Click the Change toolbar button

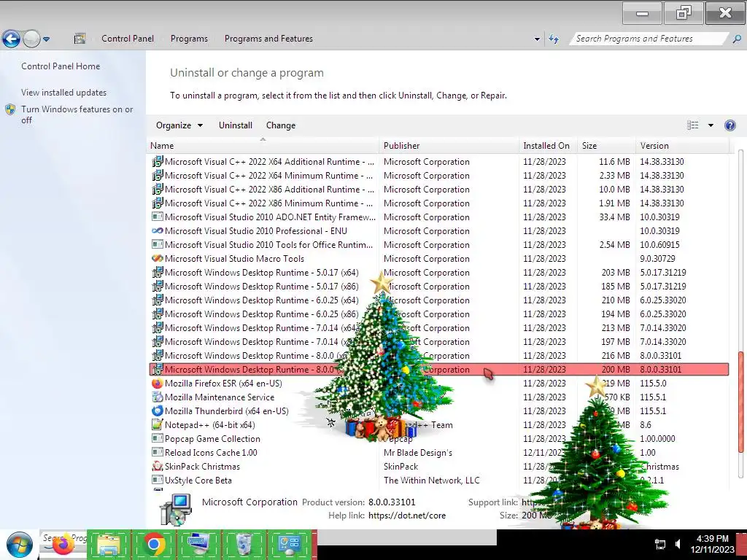click(x=281, y=125)
